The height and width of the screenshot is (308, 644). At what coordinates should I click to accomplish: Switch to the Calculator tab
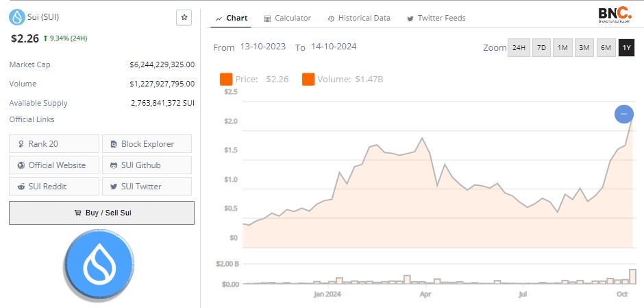point(288,18)
